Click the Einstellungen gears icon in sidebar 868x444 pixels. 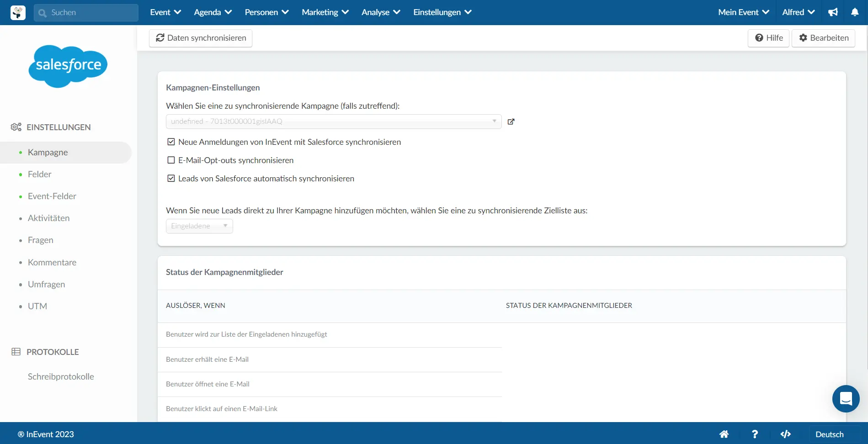[16, 127]
